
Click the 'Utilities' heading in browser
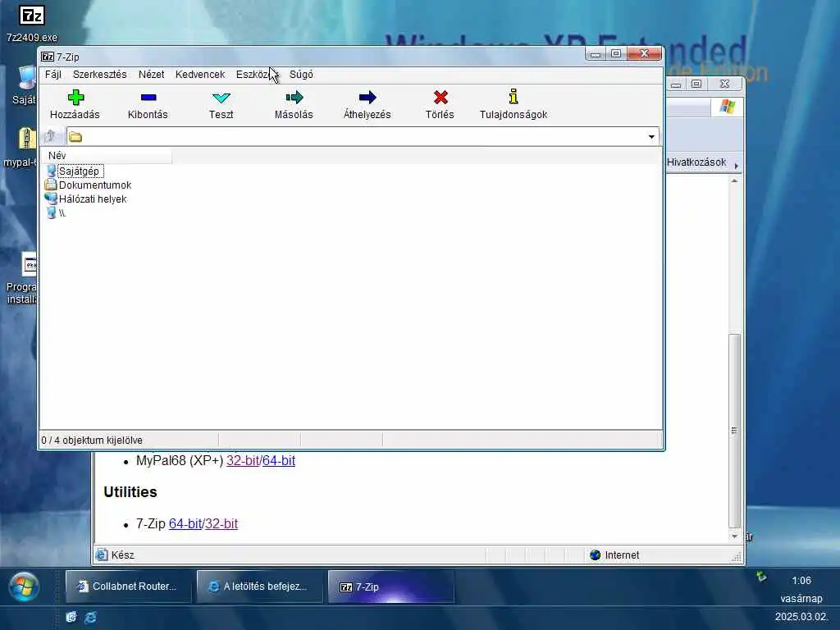[130, 492]
